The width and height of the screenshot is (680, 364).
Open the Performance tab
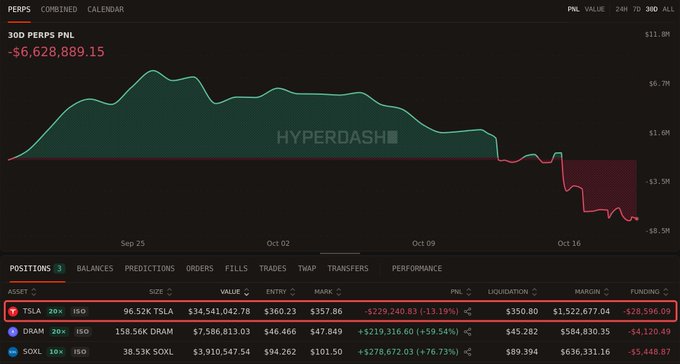click(x=417, y=269)
